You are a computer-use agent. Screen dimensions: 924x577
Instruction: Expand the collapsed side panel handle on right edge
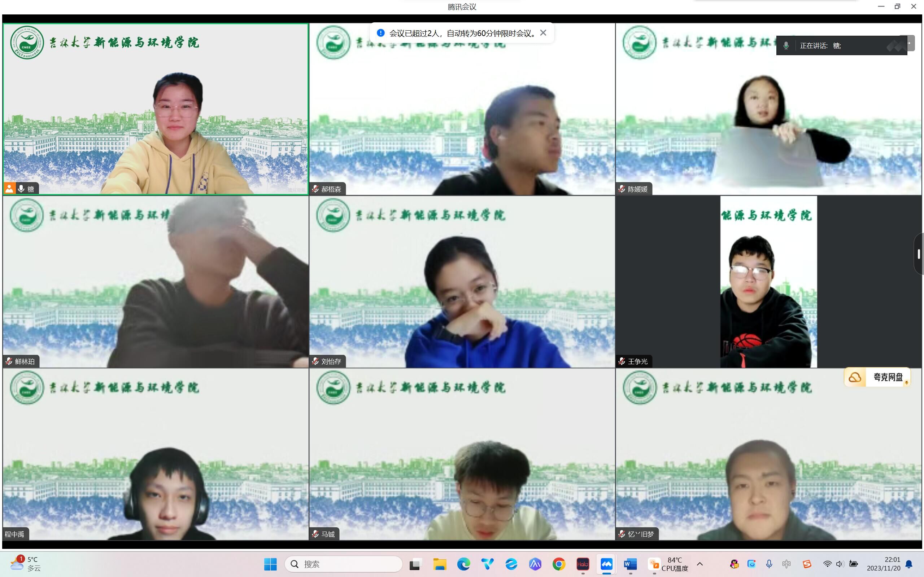tap(919, 254)
